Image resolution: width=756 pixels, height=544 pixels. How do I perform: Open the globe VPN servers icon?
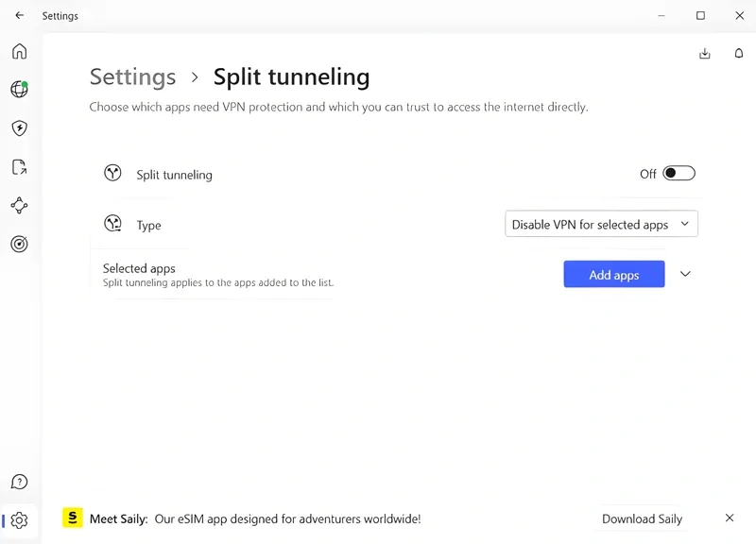click(x=19, y=90)
